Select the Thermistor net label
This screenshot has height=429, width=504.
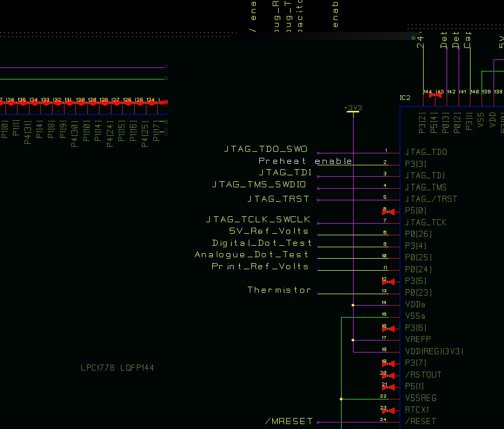(x=279, y=290)
